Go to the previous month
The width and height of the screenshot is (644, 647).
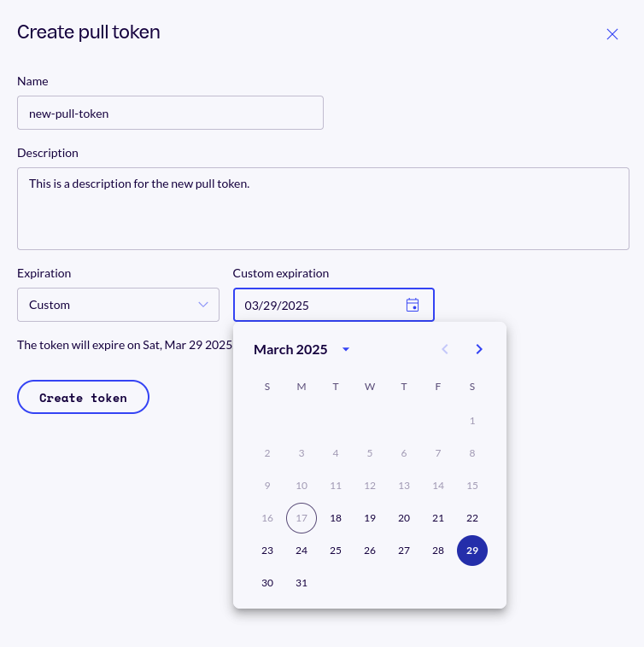tap(445, 349)
